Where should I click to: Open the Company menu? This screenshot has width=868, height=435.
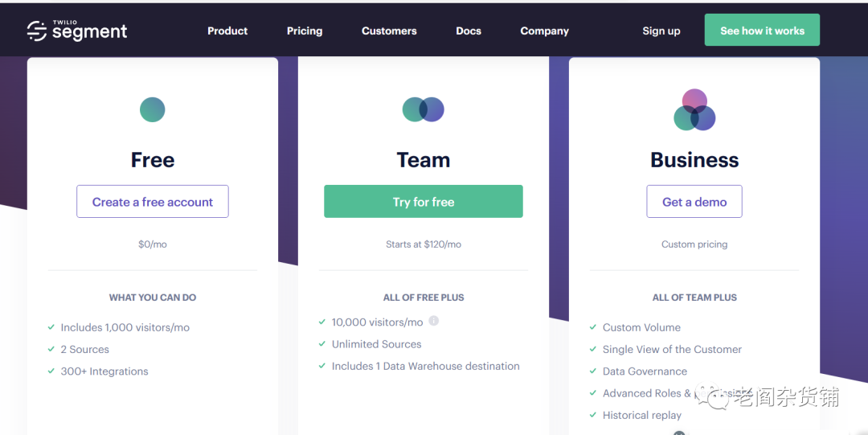(544, 31)
